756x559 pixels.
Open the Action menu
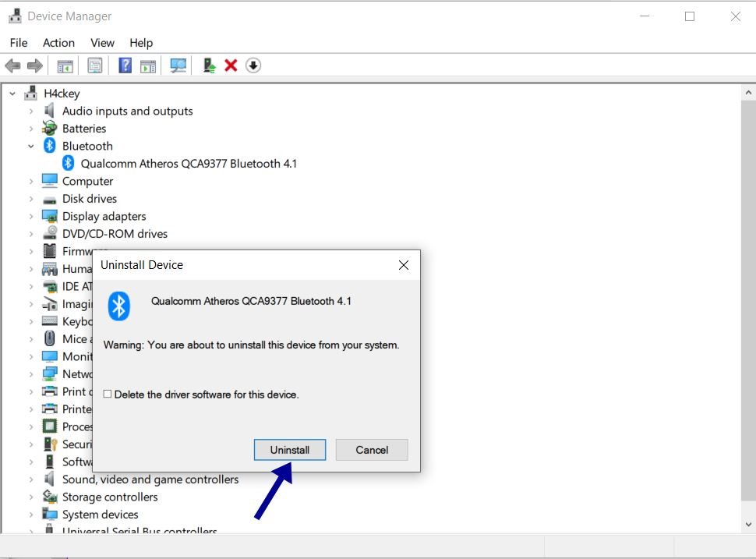pos(58,43)
